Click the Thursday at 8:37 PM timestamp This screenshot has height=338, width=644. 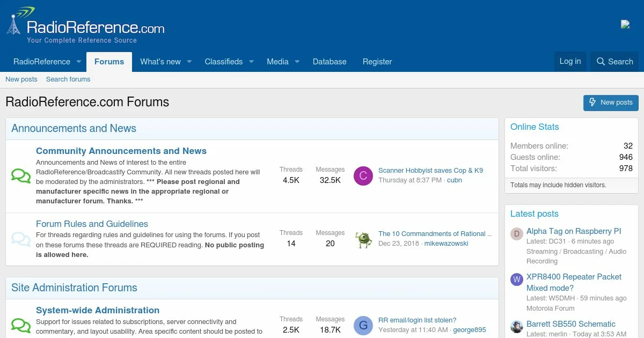[x=410, y=180]
